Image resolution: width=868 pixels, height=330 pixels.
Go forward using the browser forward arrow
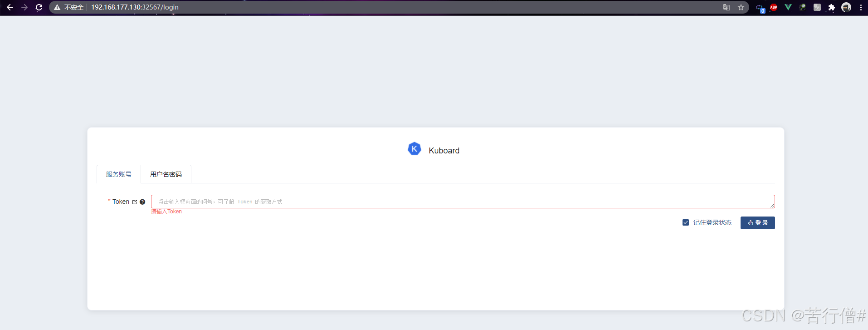coord(24,7)
